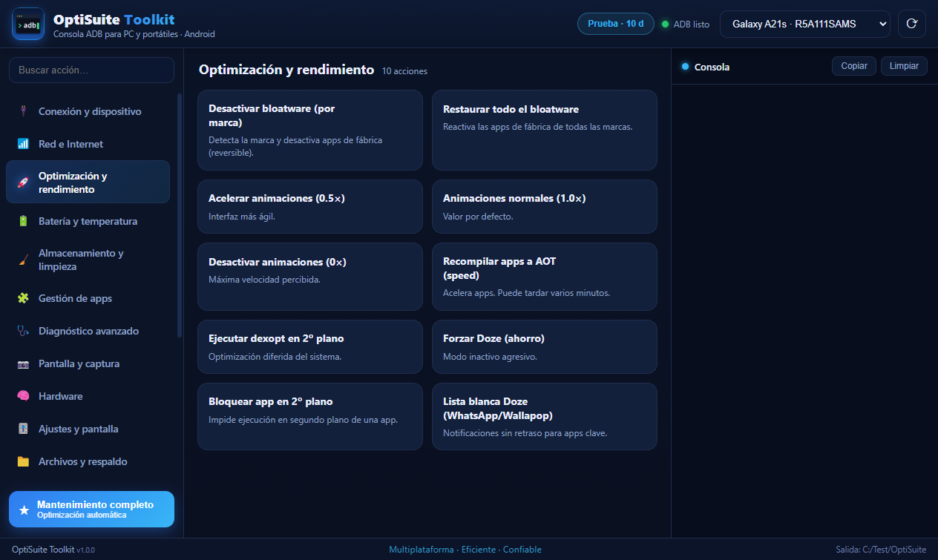Click Acelerar animaciones (0.5×) card
Image resolution: width=938 pixels, height=560 pixels.
tap(310, 206)
